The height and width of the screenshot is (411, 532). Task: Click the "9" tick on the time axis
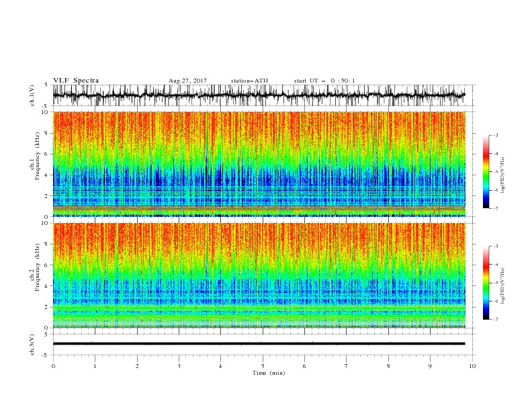tap(430, 366)
